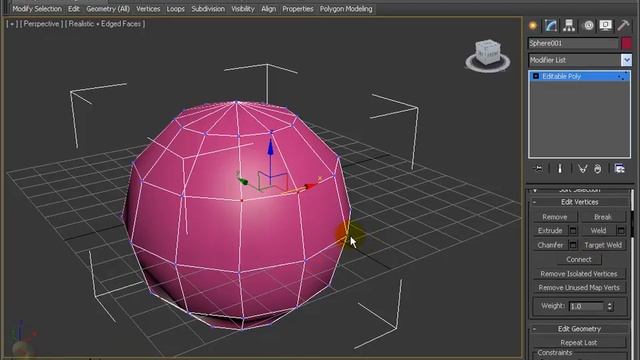This screenshot has width=640, height=360.
Task: Open the Subdivision ribbon panel
Action: pos(208,9)
